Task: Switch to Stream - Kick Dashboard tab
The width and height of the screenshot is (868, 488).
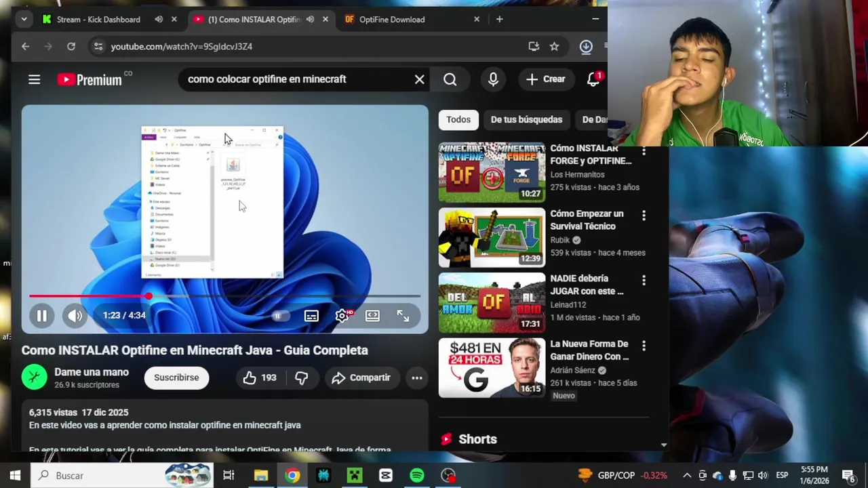Action: [x=98, y=20]
